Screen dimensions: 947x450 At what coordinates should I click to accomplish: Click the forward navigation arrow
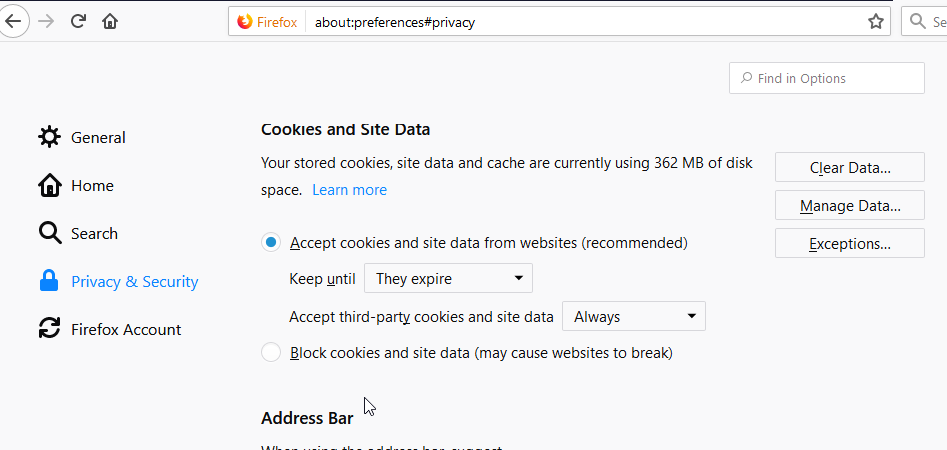point(46,22)
